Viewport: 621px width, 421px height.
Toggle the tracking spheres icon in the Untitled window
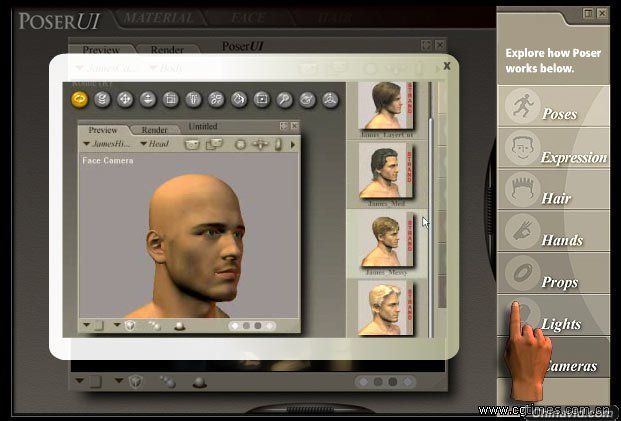pyautogui.click(x=154, y=326)
